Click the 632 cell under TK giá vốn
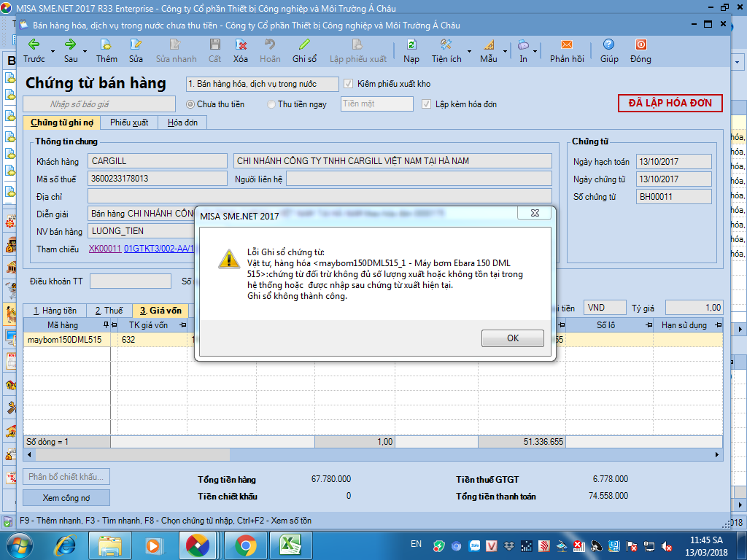The image size is (747, 560). click(x=152, y=340)
